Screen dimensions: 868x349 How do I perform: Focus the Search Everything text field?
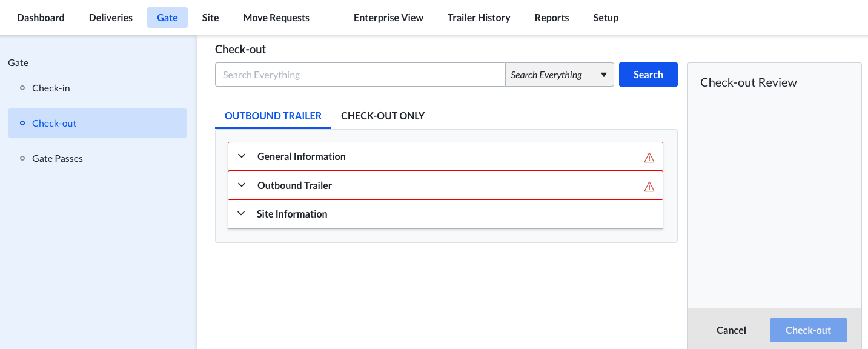pyautogui.click(x=360, y=75)
